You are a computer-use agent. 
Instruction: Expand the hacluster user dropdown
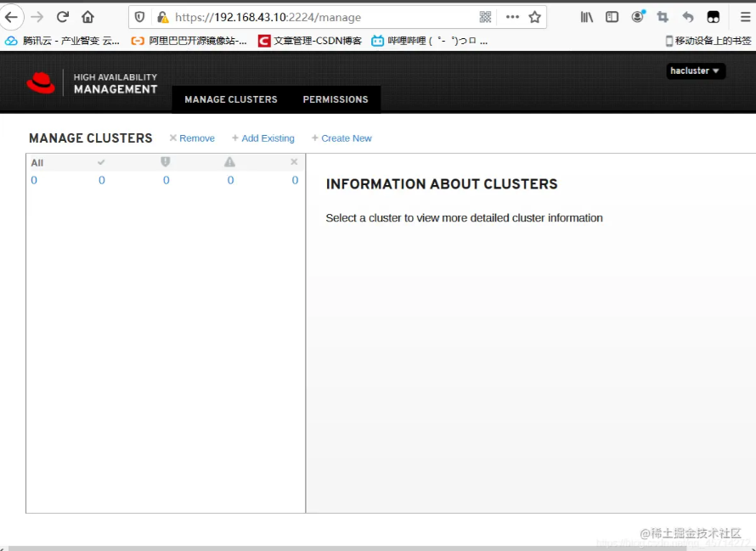pos(695,70)
